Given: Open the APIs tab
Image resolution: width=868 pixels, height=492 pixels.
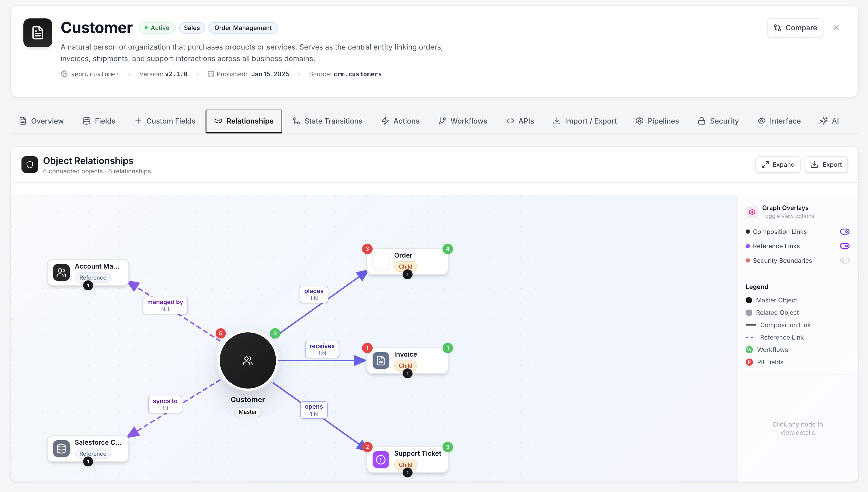Looking at the screenshot, I should pyautogui.click(x=520, y=121).
